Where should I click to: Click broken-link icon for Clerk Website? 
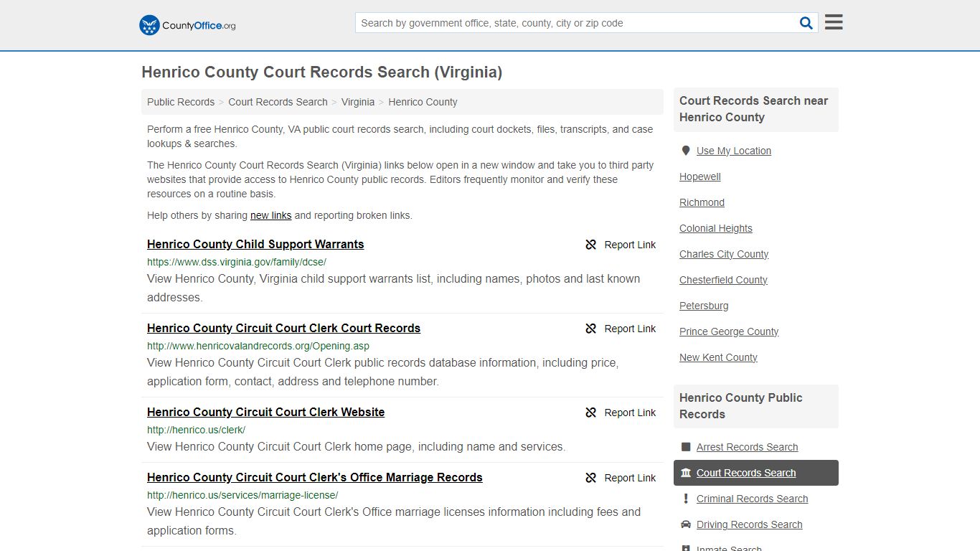[591, 413]
